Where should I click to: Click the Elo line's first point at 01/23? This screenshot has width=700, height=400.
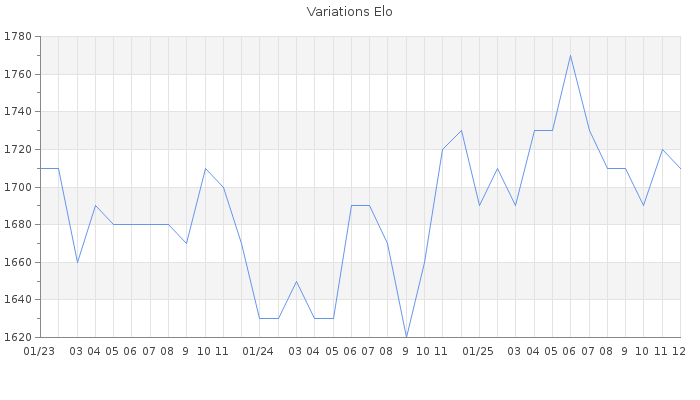point(40,168)
